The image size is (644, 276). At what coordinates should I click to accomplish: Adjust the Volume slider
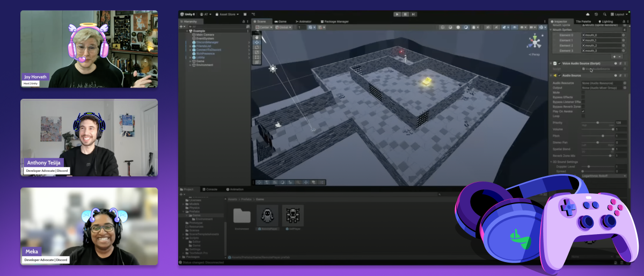598,129
